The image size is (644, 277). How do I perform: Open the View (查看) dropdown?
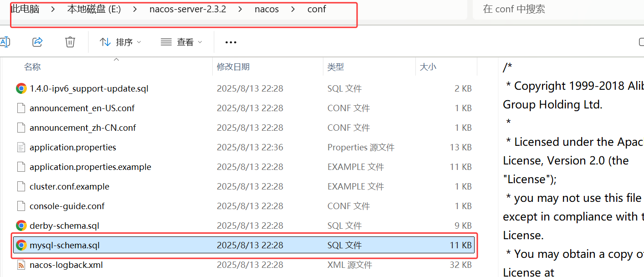[181, 42]
